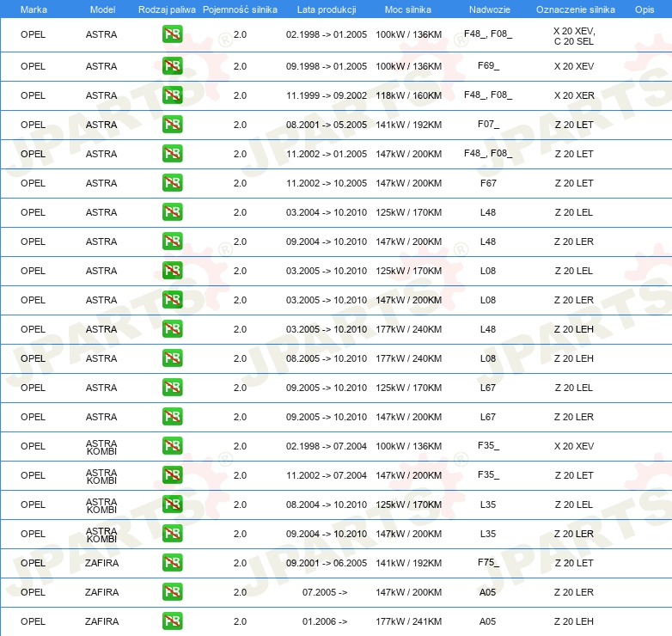Select the 'F67' body cell

[x=488, y=183]
